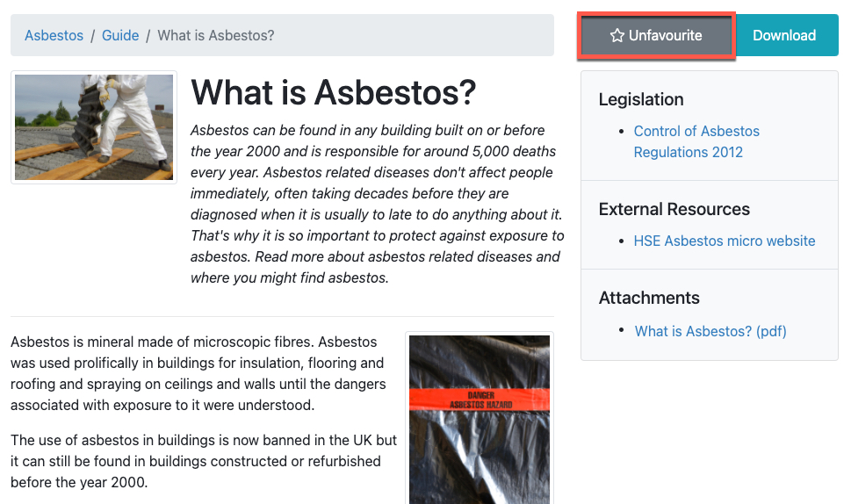The image size is (851, 504).
Task: Click the asbestos roof removal thumbnail image
Action: 94,127
